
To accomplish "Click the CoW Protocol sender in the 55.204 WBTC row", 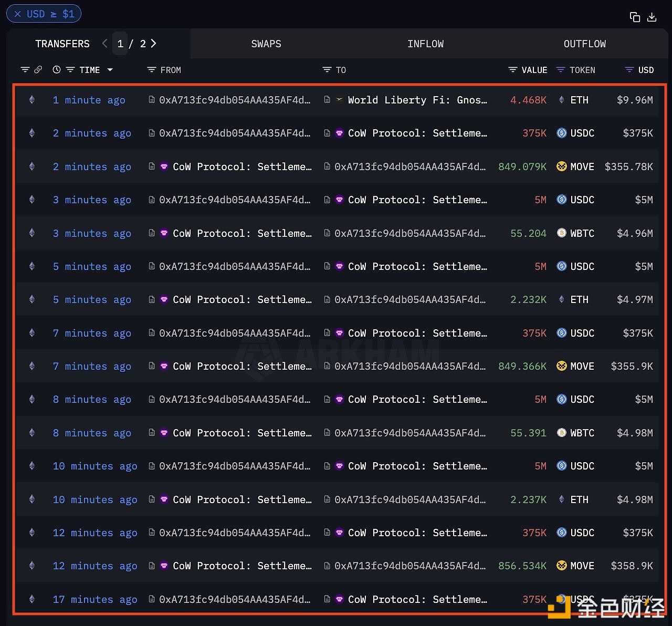I will click(242, 233).
